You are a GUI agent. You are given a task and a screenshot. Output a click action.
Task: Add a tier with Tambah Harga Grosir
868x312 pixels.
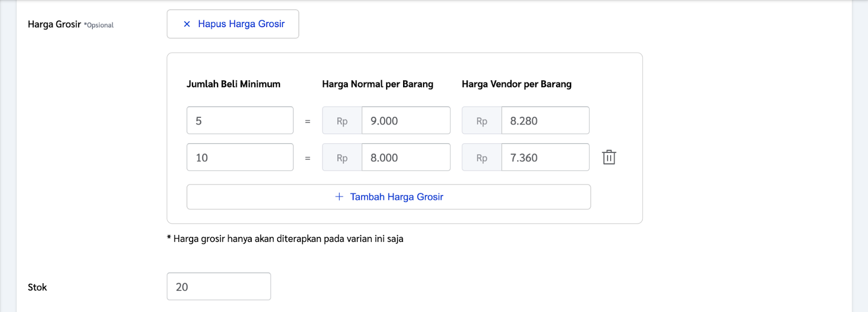388,197
